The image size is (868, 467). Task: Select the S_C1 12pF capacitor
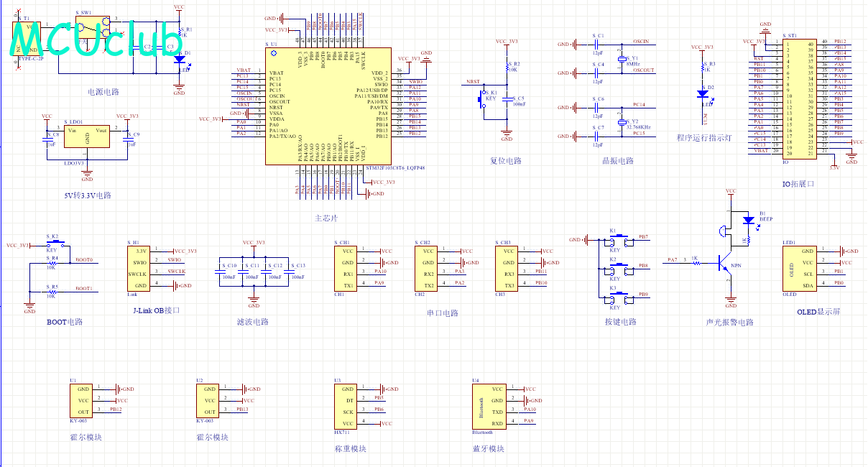coord(598,45)
